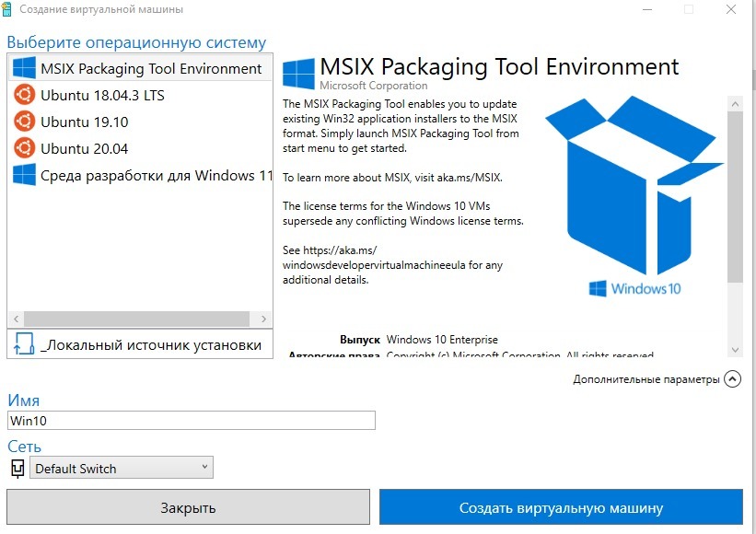Click the Имя text field containing Win10

click(192, 420)
